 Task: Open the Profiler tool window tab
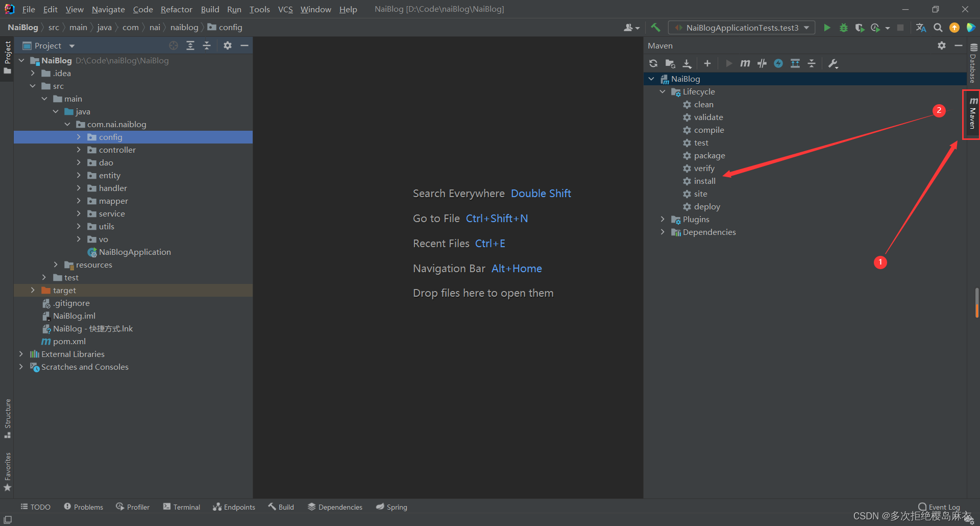coord(133,507)
